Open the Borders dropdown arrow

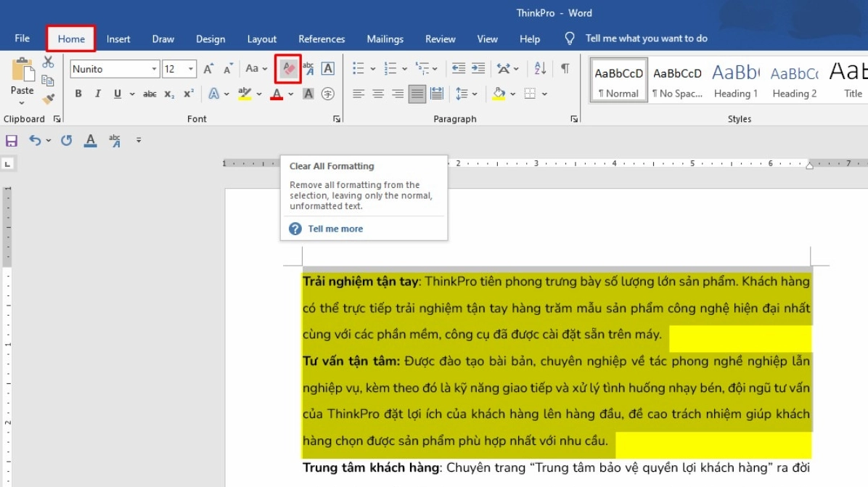(545, 94)
